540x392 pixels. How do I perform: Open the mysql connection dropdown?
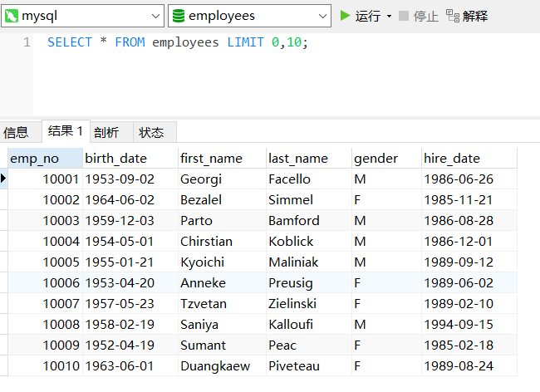click(155, 16)
